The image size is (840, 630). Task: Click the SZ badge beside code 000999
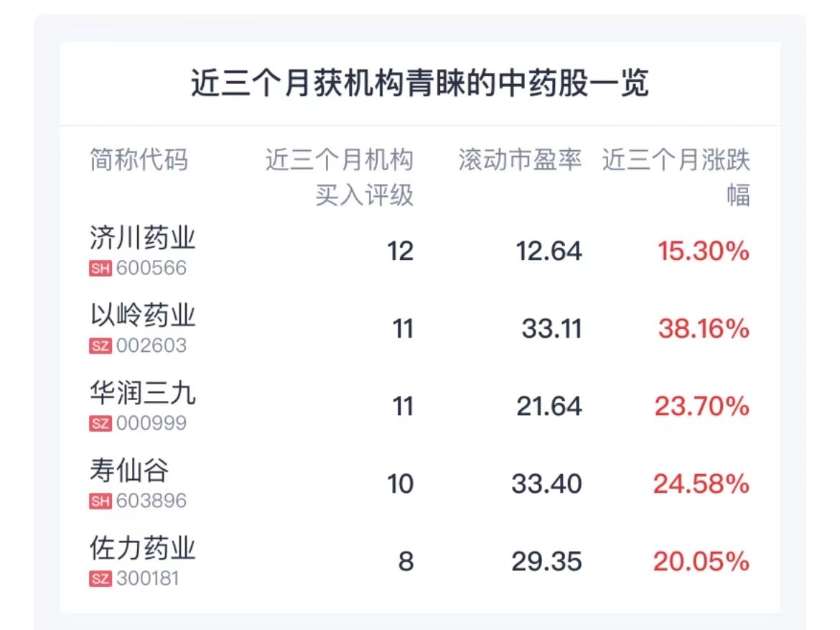pos(100,424)
